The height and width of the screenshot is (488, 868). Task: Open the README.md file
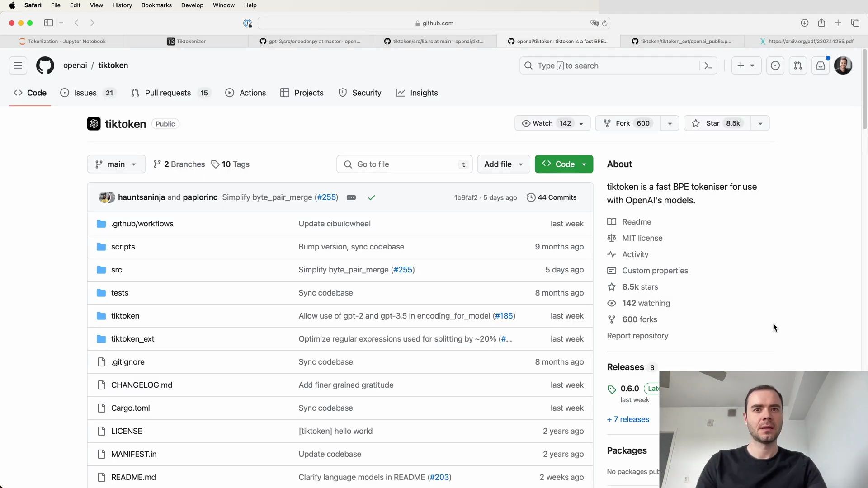pyautogui.click(x=133, y=477)
